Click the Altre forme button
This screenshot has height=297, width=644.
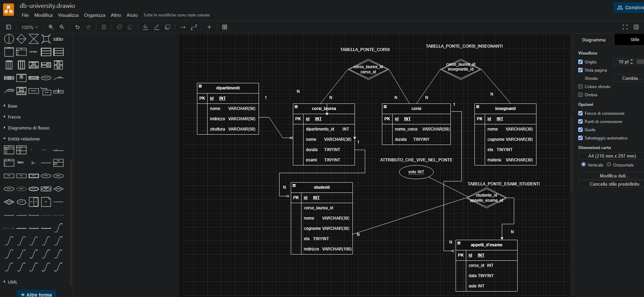pyautogui.click(x=37, y=294)
